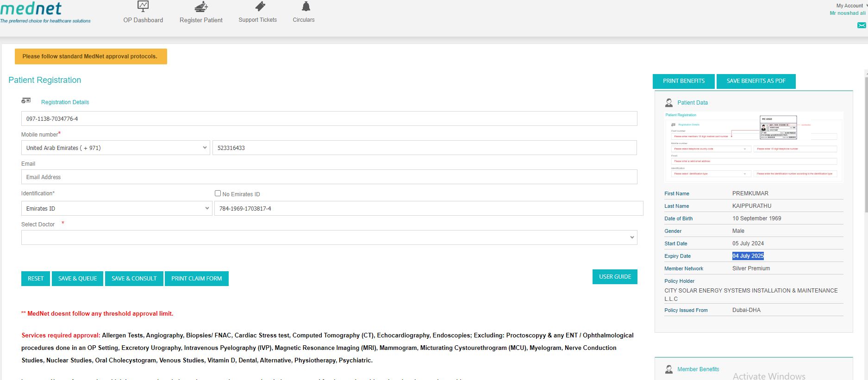Click date of birth 10 September 1969
Image resolution: width=868 pixels, height=380 pixels.
point(757,218)
